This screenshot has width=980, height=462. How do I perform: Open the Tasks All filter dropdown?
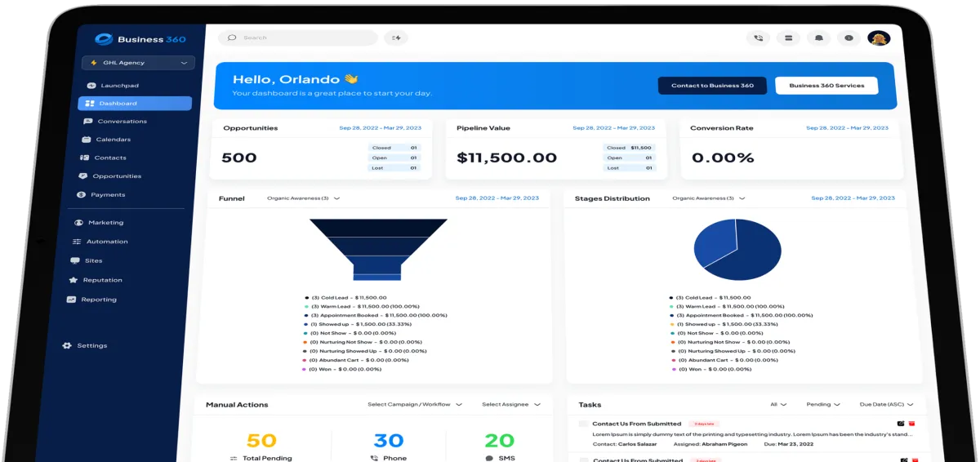coord(778,404)
